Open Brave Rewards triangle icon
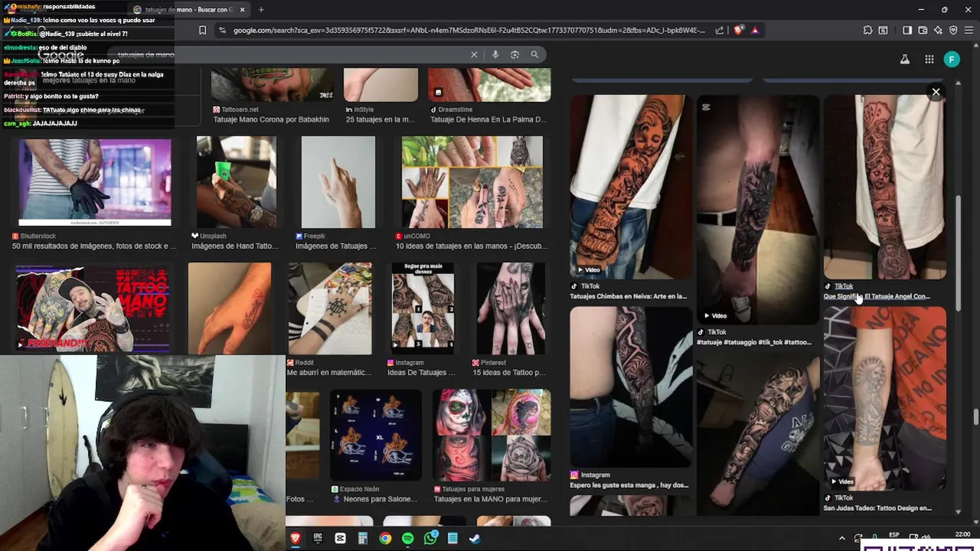980x551 pixels. click(755, 31)
